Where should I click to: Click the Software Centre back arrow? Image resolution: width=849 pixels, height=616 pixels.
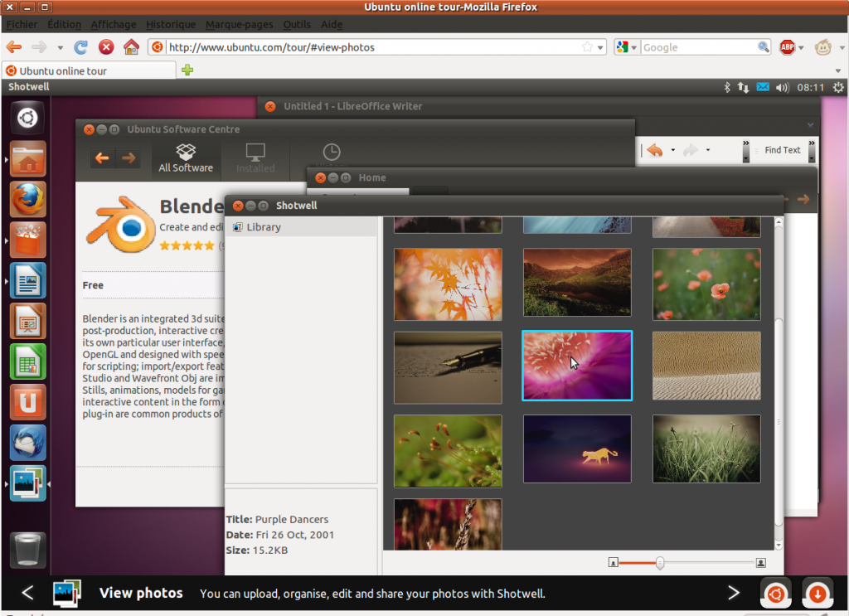point(102,158)
